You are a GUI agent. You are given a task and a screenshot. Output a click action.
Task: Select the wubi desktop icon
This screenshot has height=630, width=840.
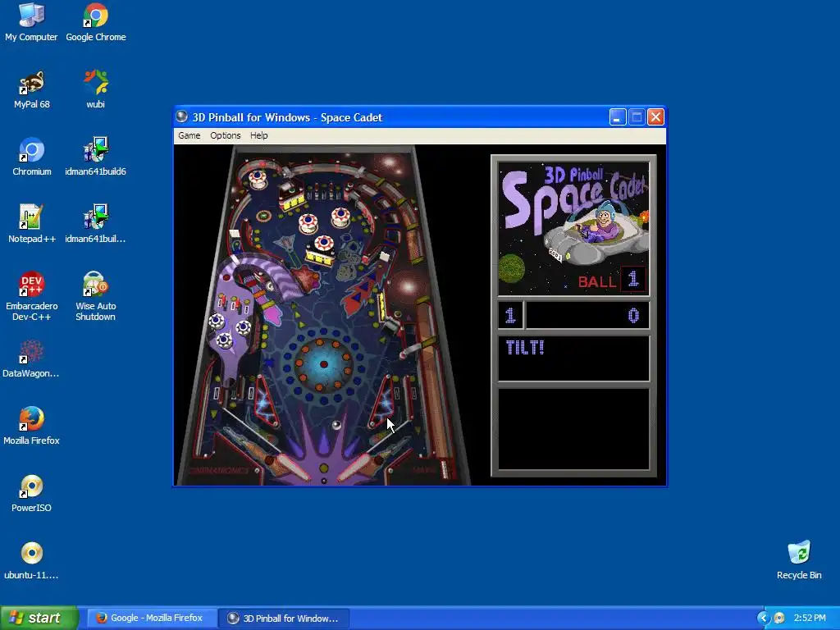[x=96, y=90]
